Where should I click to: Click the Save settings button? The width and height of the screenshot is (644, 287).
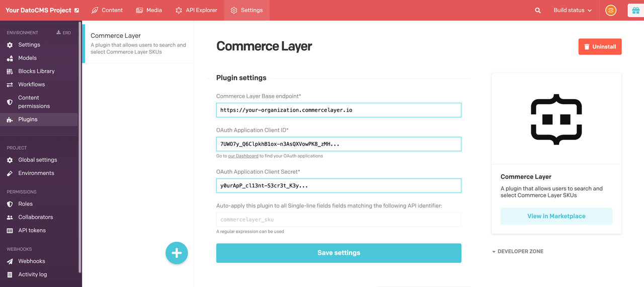point(339,253)
